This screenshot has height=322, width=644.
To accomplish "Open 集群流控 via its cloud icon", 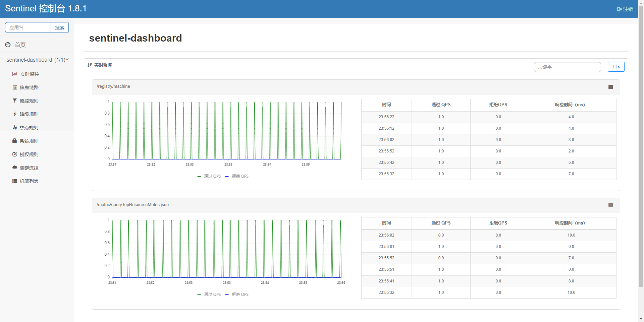I will point(15,167).
